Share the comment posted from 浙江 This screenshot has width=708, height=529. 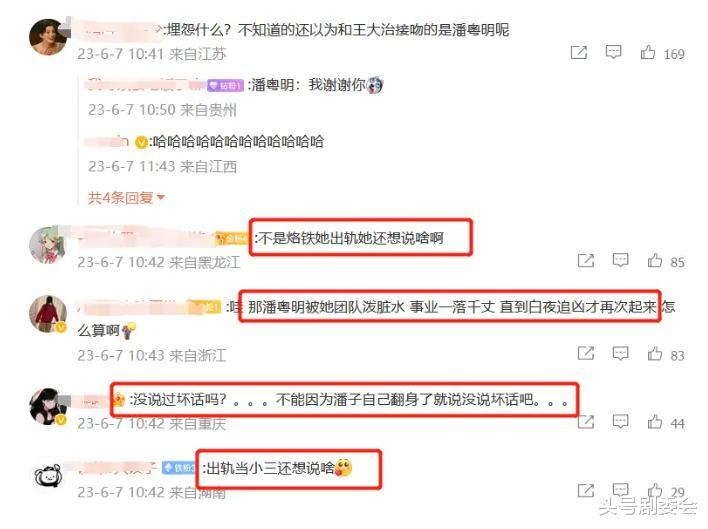(586, 353)
